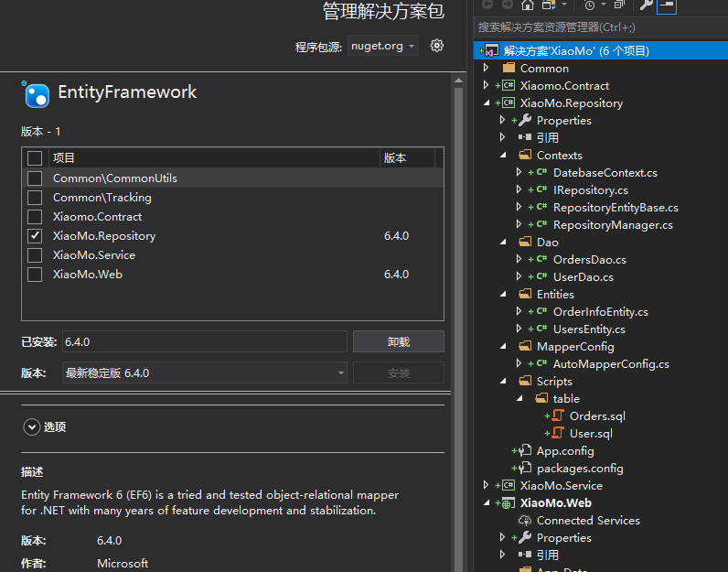728x572 pixels.
Task: Select RepositoryEntityBase.cs in Solution Explorer
Action: [x=616, y=207]
